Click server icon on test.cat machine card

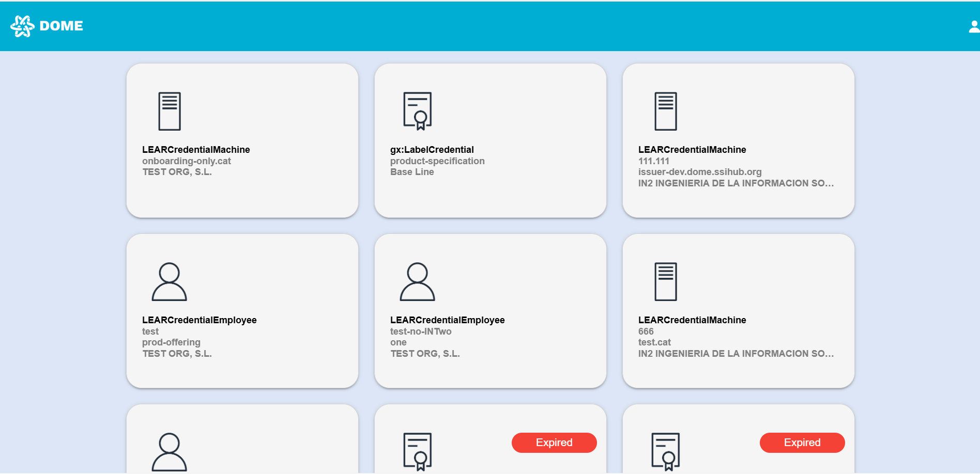point(665,281)
